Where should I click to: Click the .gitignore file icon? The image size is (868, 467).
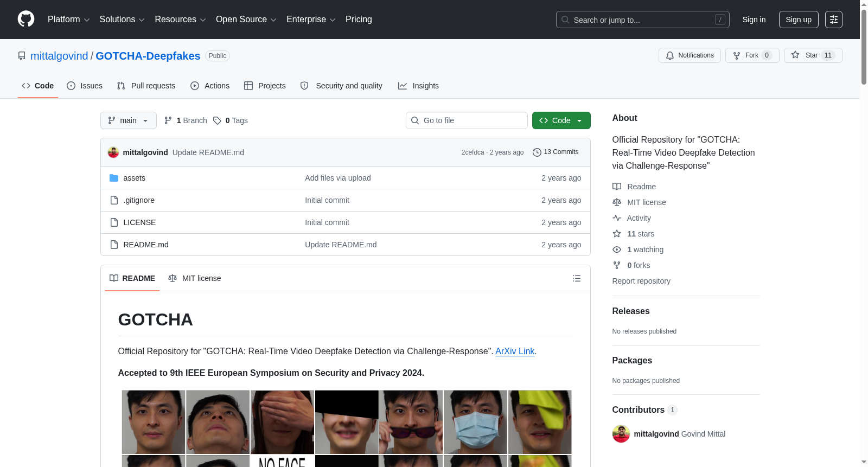(114, 200)
